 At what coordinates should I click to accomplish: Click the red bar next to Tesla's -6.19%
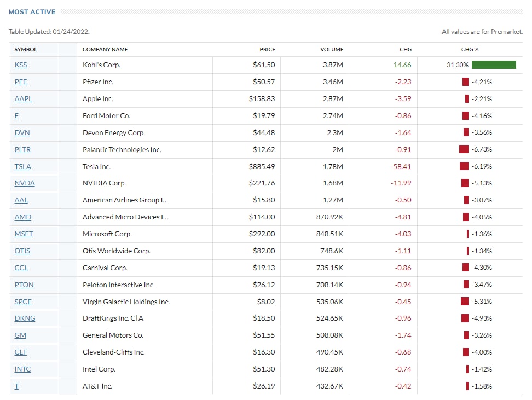pyautogui.click(x=464, y=166)
